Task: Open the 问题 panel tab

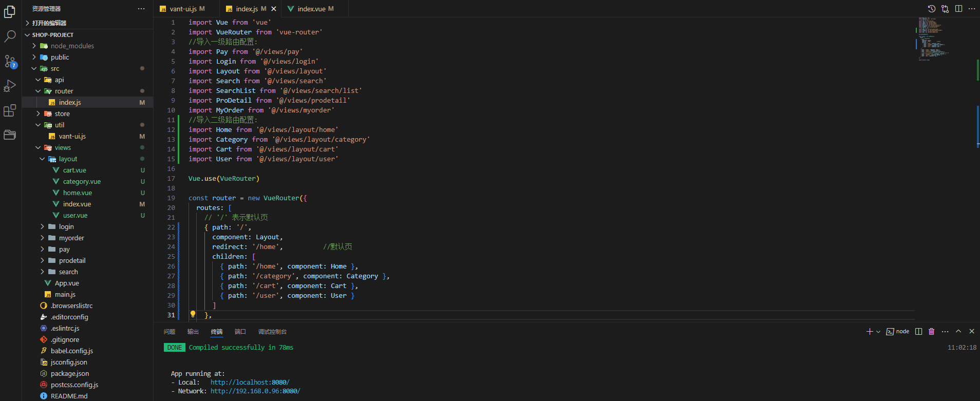Action: point(169,332)
